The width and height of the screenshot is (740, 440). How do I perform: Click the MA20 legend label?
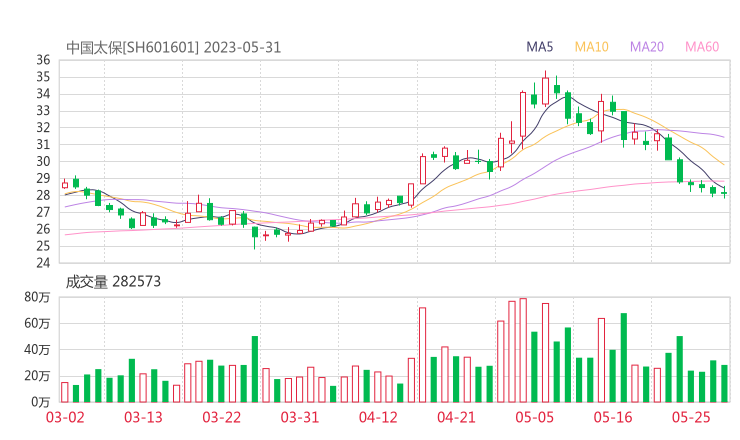[647, 47]
